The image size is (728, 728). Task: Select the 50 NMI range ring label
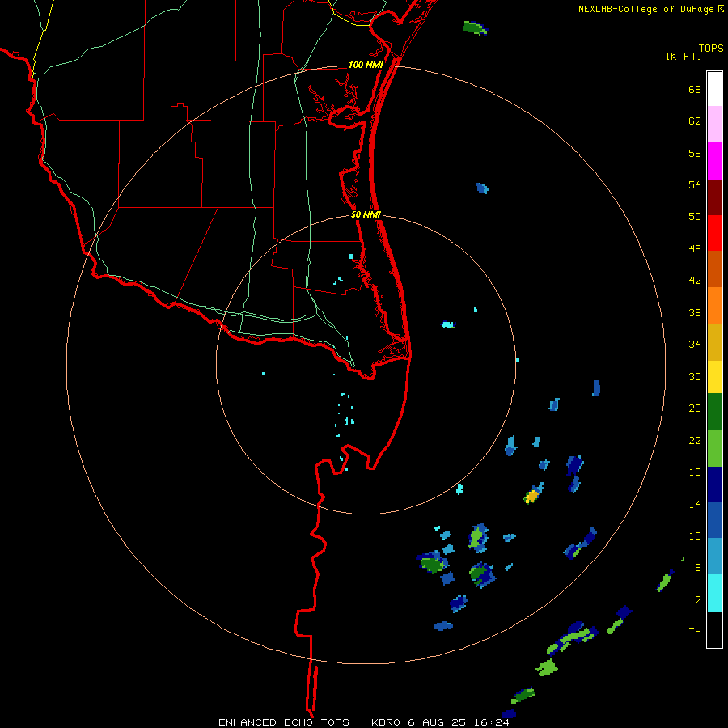point(366,214)
